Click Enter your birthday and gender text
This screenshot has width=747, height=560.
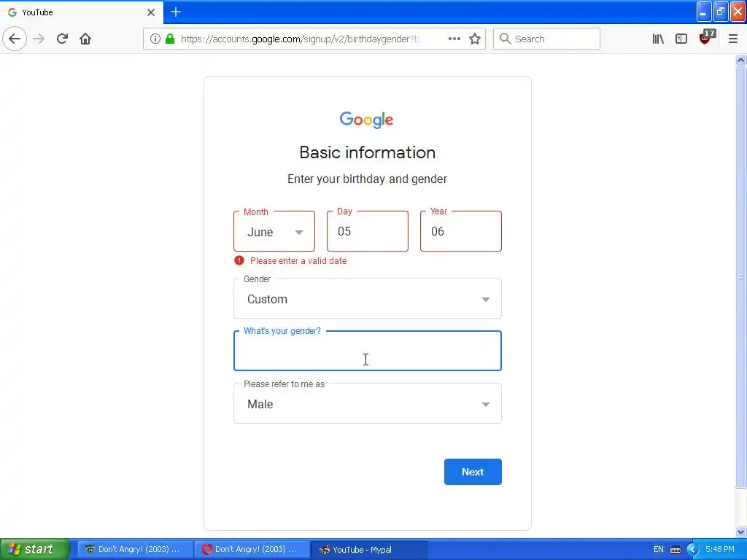368,179
